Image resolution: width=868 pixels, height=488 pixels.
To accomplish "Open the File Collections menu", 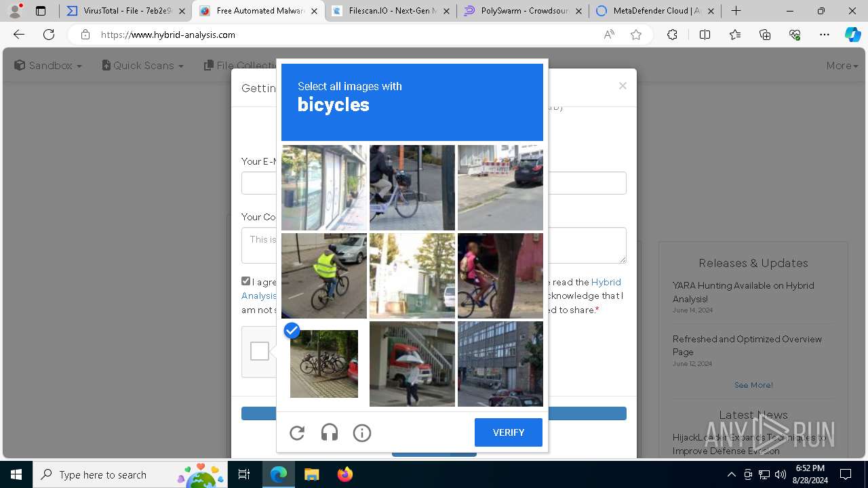I will click(x=241, y=66).
